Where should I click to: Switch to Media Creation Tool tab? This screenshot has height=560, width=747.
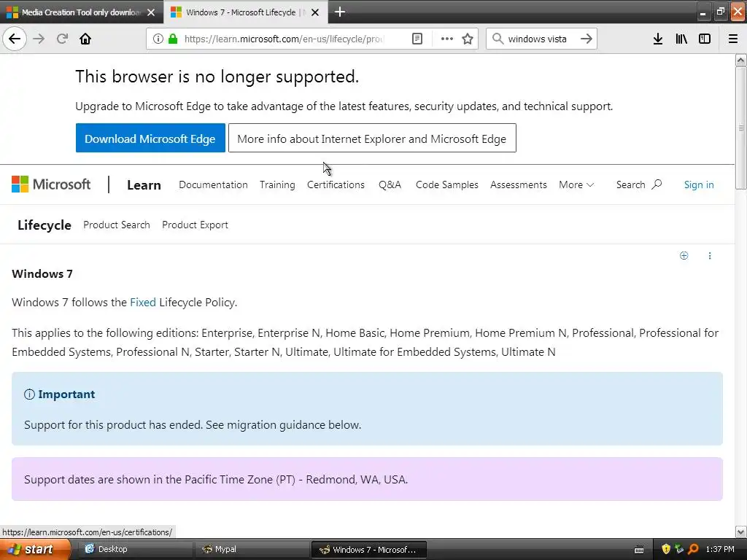coord(81,12)
